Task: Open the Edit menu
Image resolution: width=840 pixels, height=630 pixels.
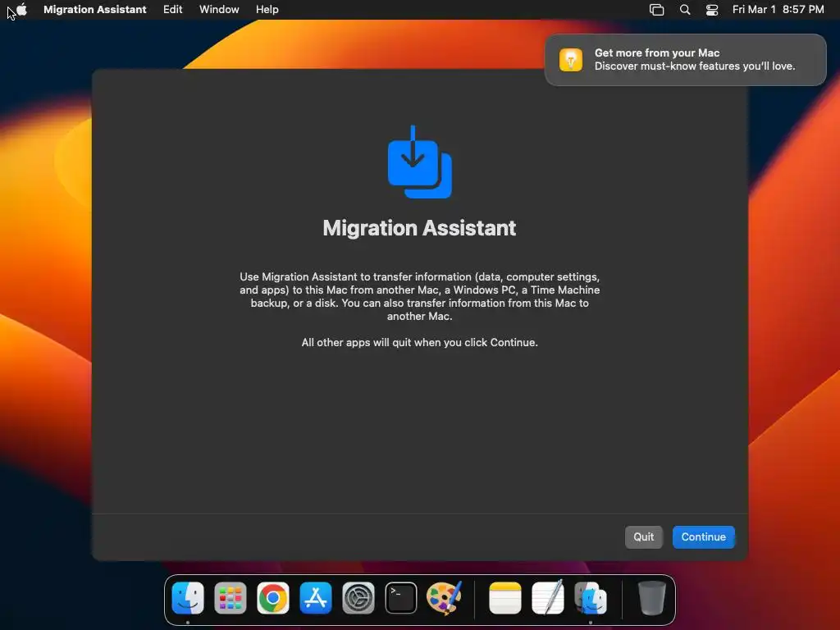Action: [x=172, y=9]
